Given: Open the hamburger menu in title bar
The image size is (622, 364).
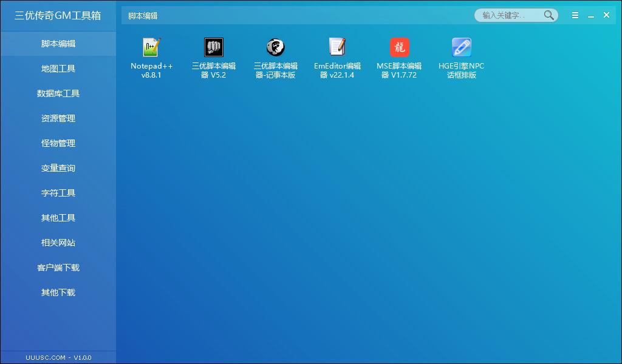Looking at the screenshot, I should [x=575, y=16].
